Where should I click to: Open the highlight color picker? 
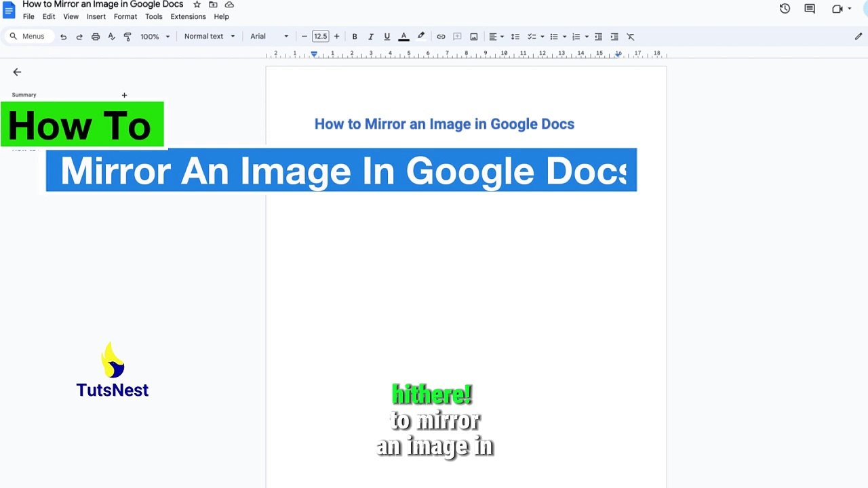pyautogui.click(x=421, y=37)
